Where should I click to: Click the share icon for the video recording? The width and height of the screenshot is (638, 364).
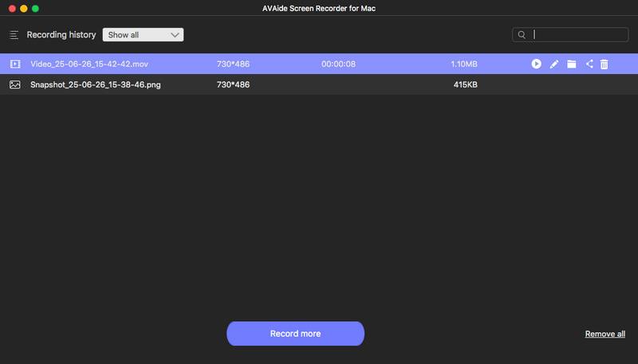(589, 64)
